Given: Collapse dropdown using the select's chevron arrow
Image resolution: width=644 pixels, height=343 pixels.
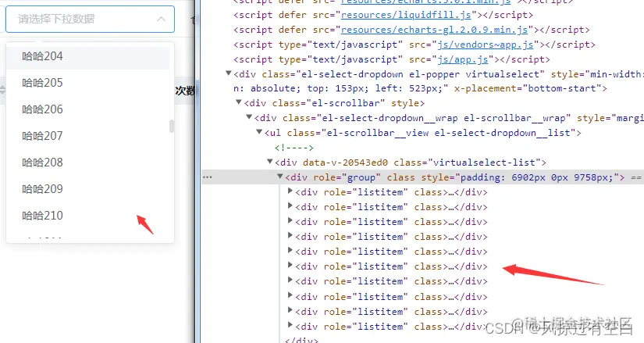Looking at the screenshot, I should tap(162, 19).
